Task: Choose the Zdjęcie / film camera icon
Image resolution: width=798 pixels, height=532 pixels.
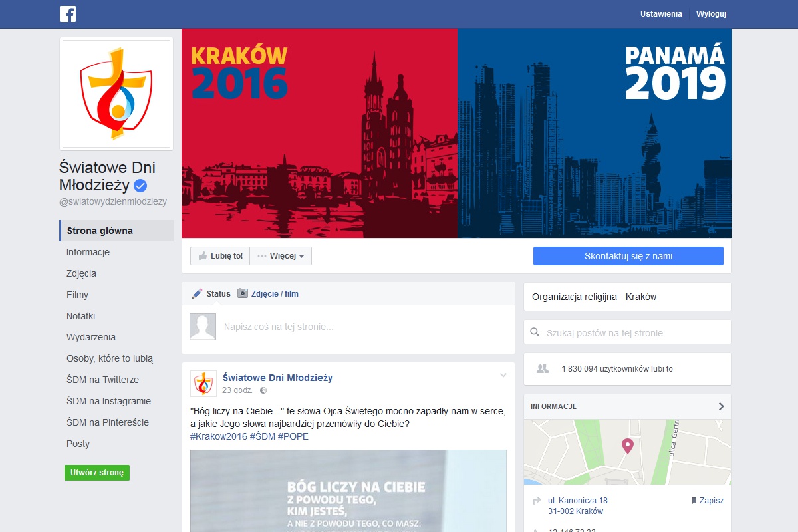Action: click(x=243, y=293)
